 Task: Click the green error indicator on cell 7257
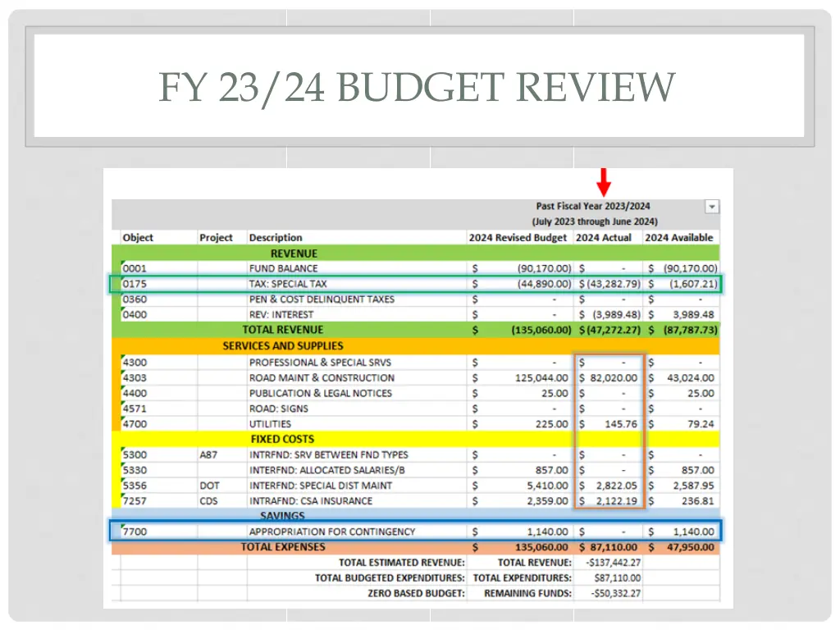[x=121, y=496]
